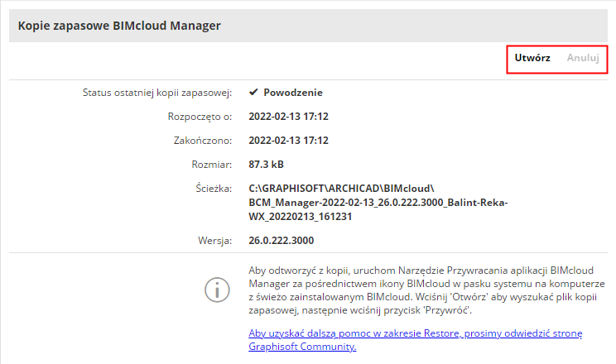Screen dimensions: 616x364
Task: Select the Rozpoczęto o value 2022-02-13 17:12
Action: click(288, 117)
